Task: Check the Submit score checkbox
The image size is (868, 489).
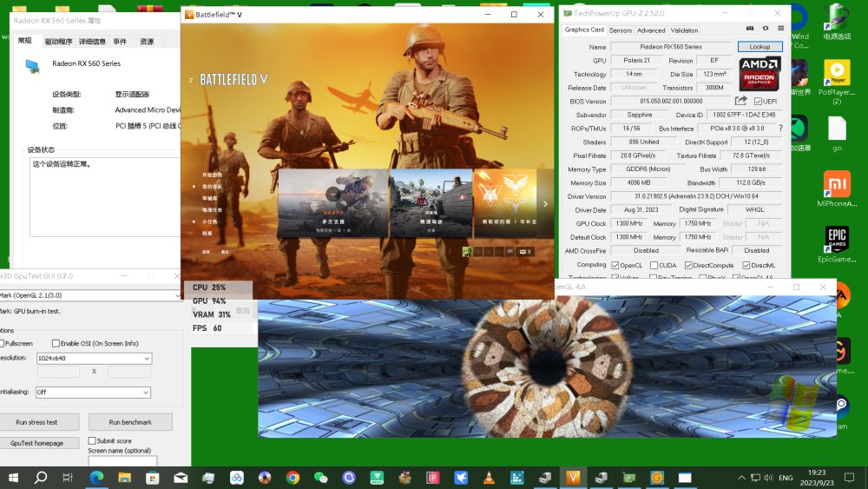Action: [92, 441]
